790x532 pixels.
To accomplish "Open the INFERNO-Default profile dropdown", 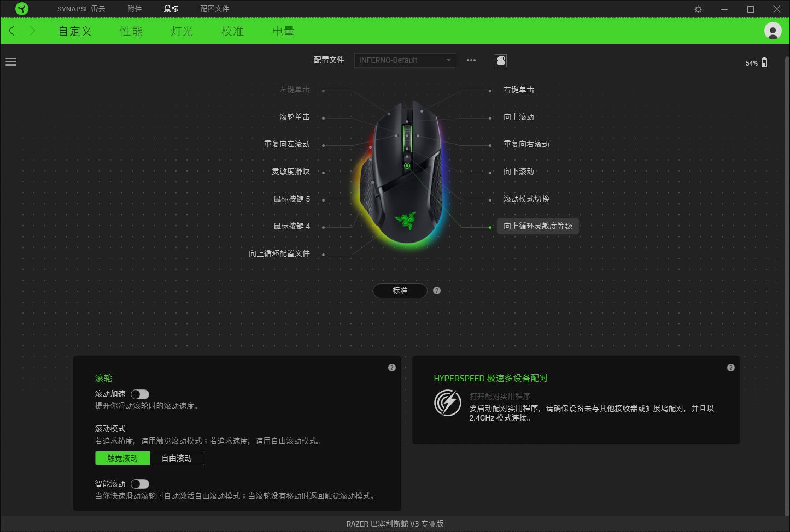I will coord(405,60).
